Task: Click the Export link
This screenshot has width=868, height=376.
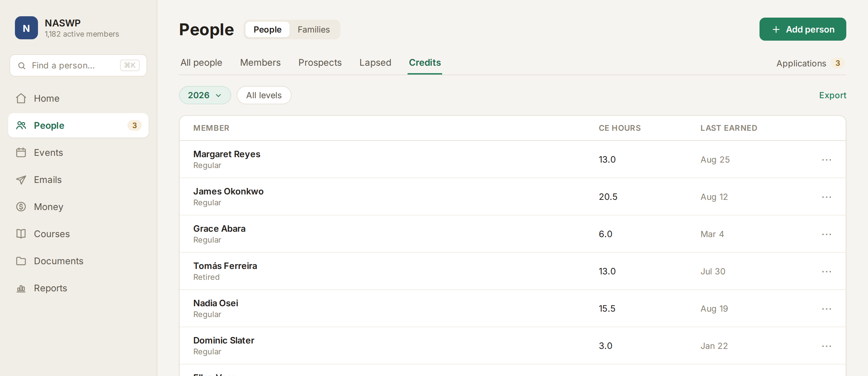Action: point(833,95)
